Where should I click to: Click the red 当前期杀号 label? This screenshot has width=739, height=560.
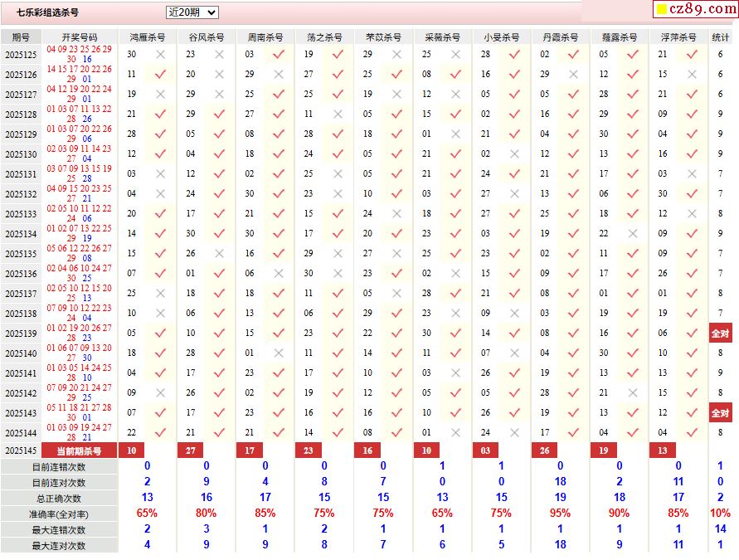click(79, 450)
